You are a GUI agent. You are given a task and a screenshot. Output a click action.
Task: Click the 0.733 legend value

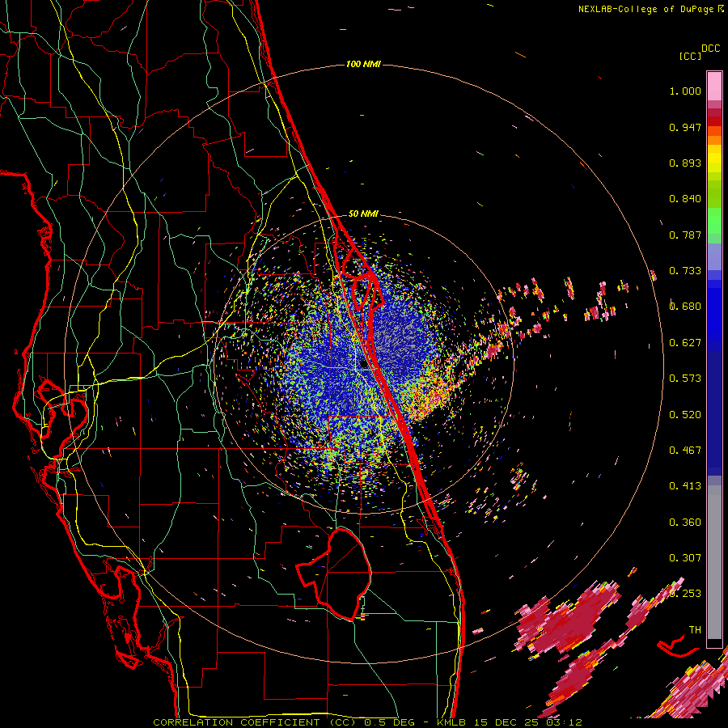pyautogui.click(x=685, y=271)
